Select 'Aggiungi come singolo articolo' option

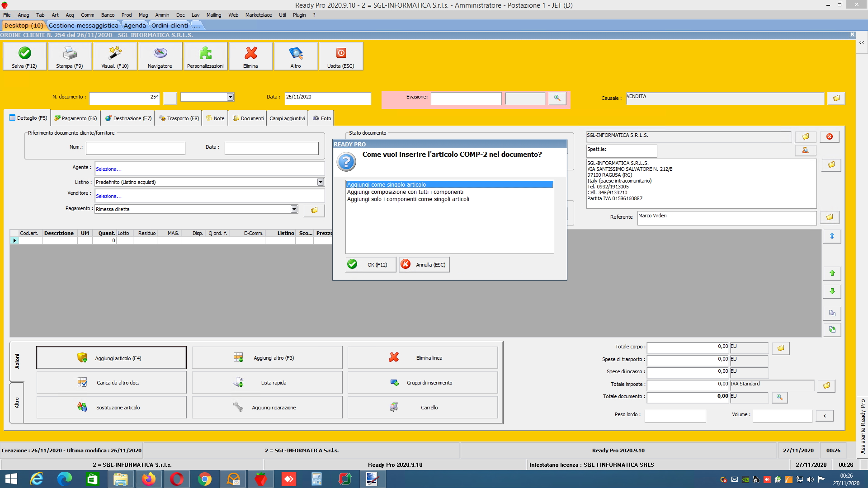(x=449, y=185)
